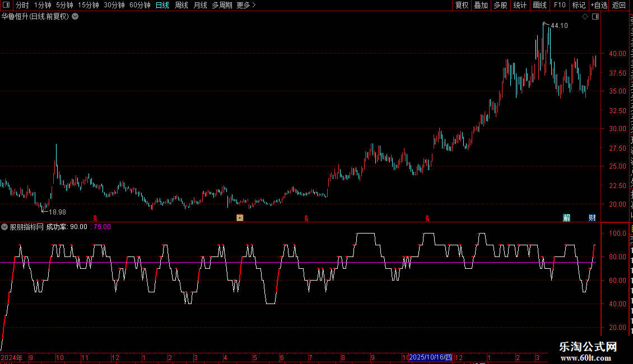Open F10 company information
Viewport: 633px width, 364px height.
(560, 5)
